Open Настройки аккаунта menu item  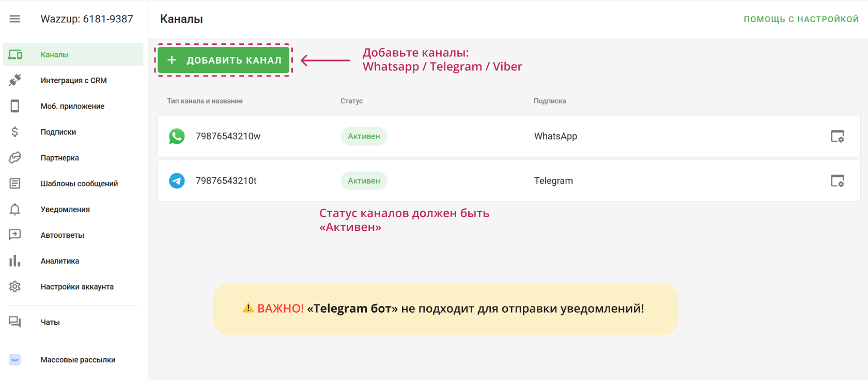point(73,286)
